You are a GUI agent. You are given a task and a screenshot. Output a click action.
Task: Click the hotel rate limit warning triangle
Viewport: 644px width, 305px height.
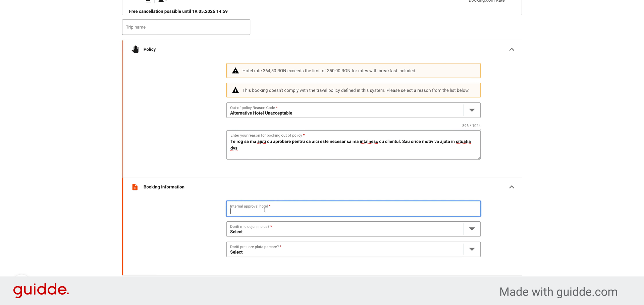pos(235,71)
